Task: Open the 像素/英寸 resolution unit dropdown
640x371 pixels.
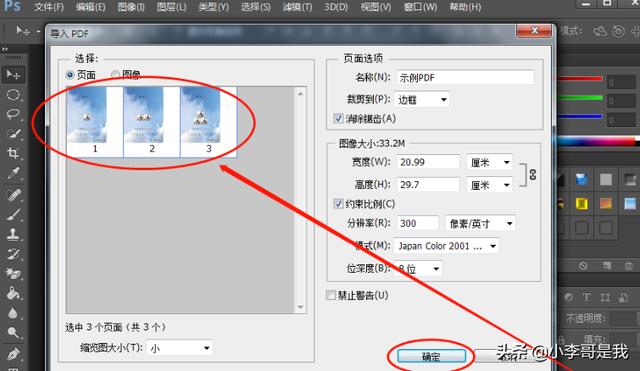Action: (x=480, y=223)
